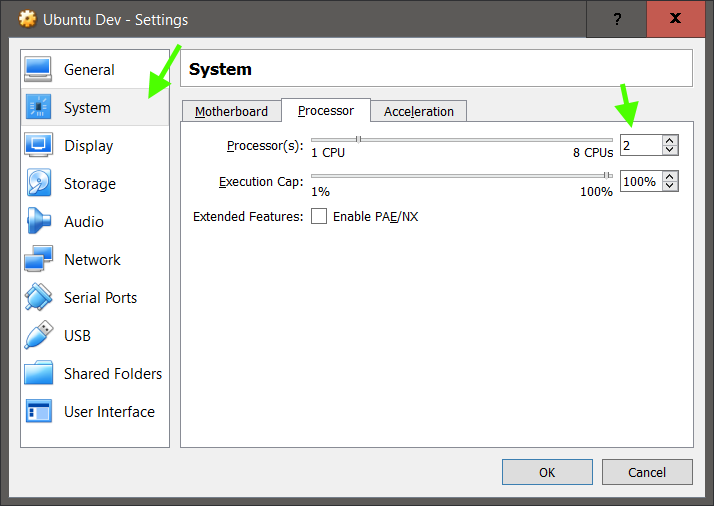
Task: Select the System category label
Action: [x=87, y=107]
